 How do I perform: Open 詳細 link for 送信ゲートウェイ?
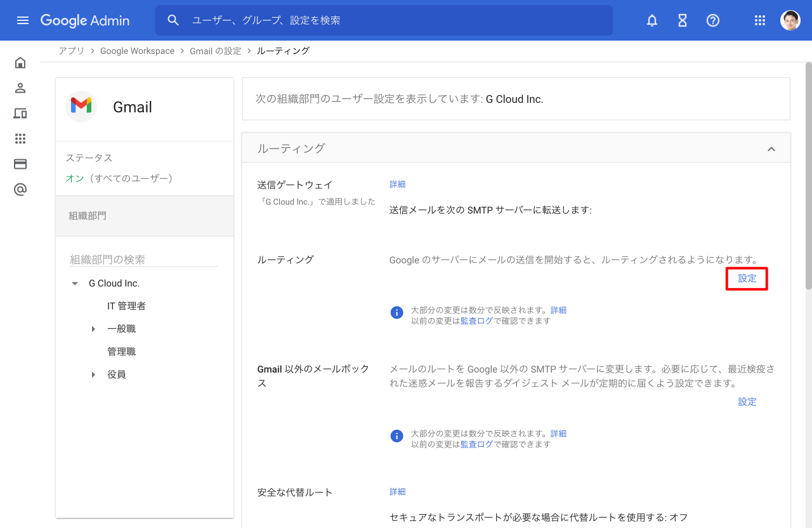(x=397, y=184)
